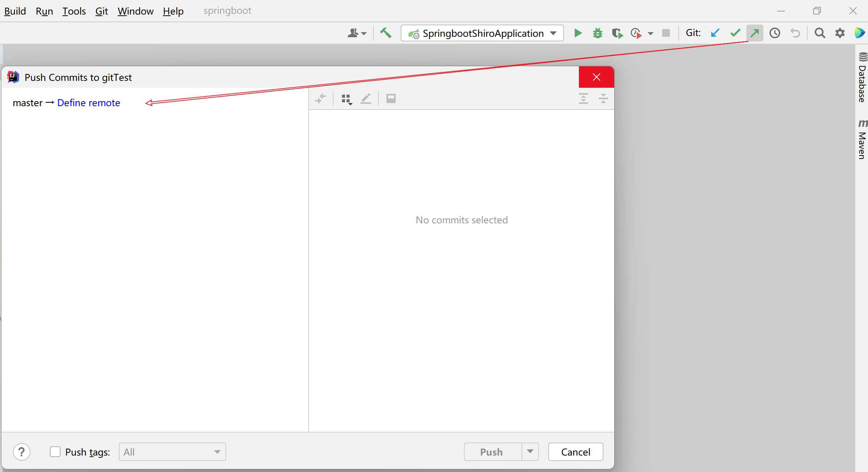Build project with hammer icon

[386, 33]
